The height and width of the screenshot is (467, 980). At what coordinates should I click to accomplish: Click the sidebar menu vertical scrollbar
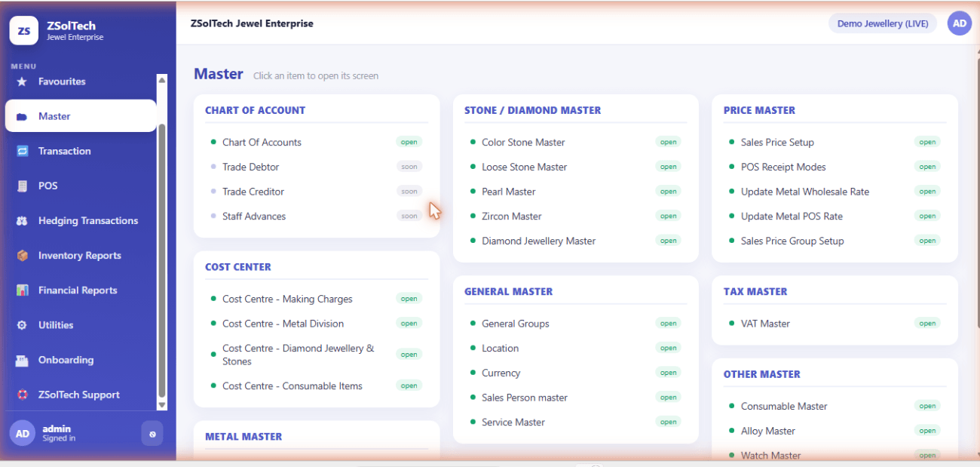coord(161,260)
